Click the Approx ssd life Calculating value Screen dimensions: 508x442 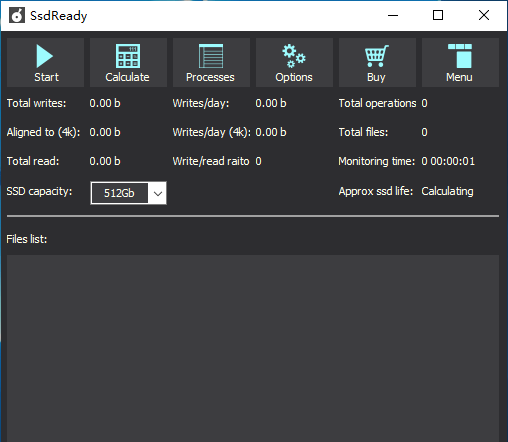(x=447, y=191)
